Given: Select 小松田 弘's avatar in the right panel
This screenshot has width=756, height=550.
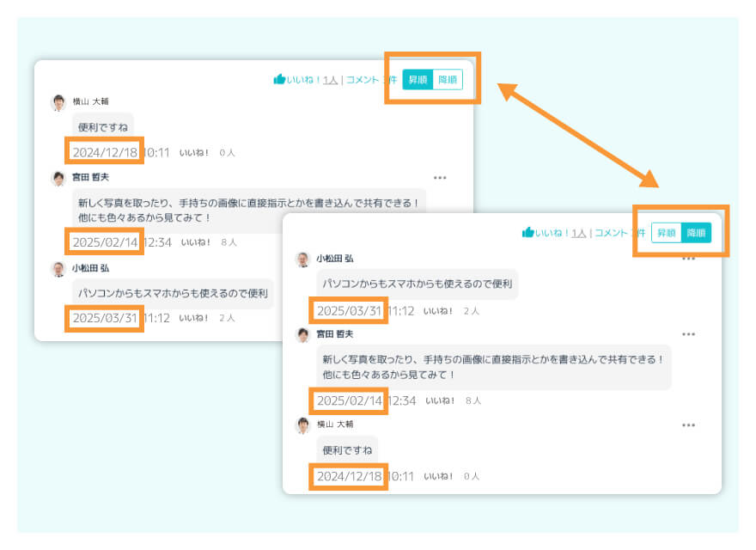Looking at the screenshot, I should point(302,260).
